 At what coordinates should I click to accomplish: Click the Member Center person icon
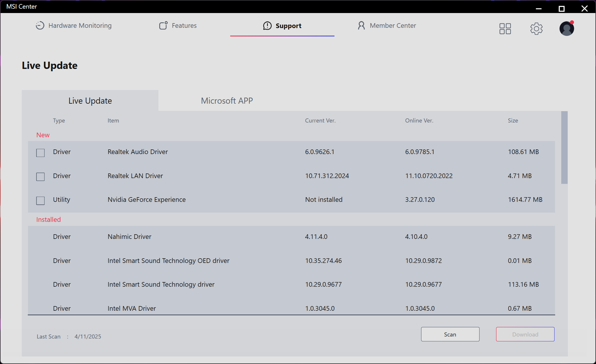361,25
